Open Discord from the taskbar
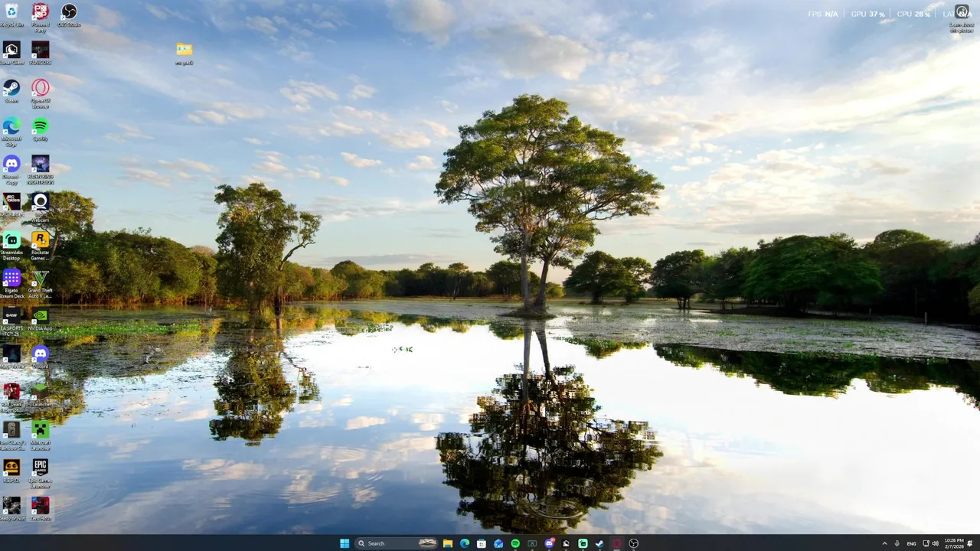The width and height of the screenshot is (980, 551). 549,543
